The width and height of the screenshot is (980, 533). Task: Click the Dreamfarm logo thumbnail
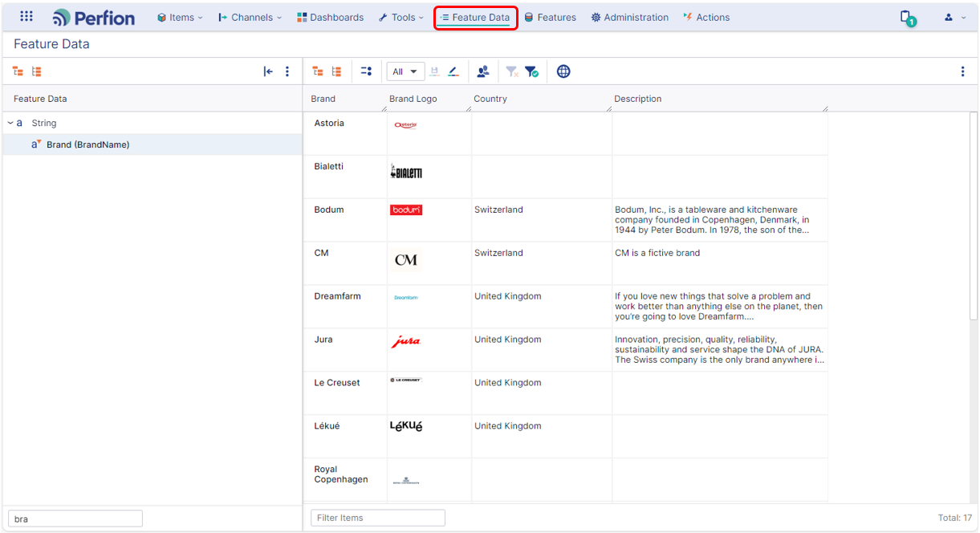click(x=405, y=297)
